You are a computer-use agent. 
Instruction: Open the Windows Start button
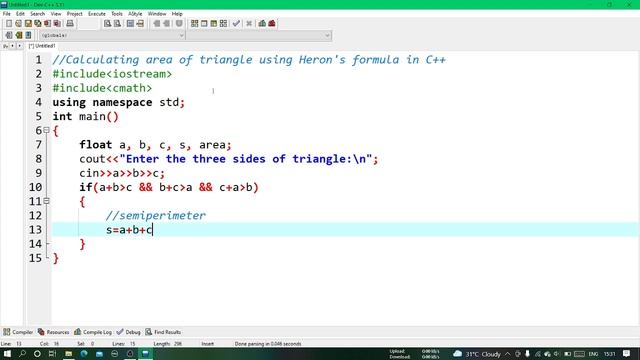pos(7,354)
